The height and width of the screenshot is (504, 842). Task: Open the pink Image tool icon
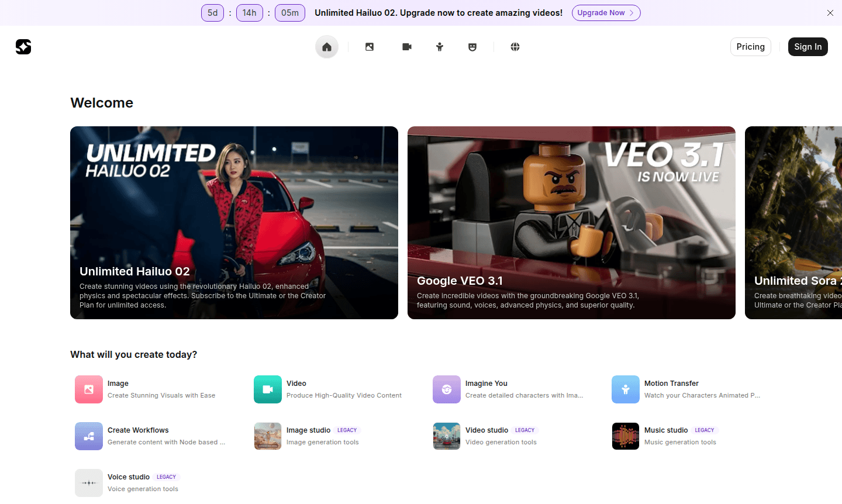[89, 389]
